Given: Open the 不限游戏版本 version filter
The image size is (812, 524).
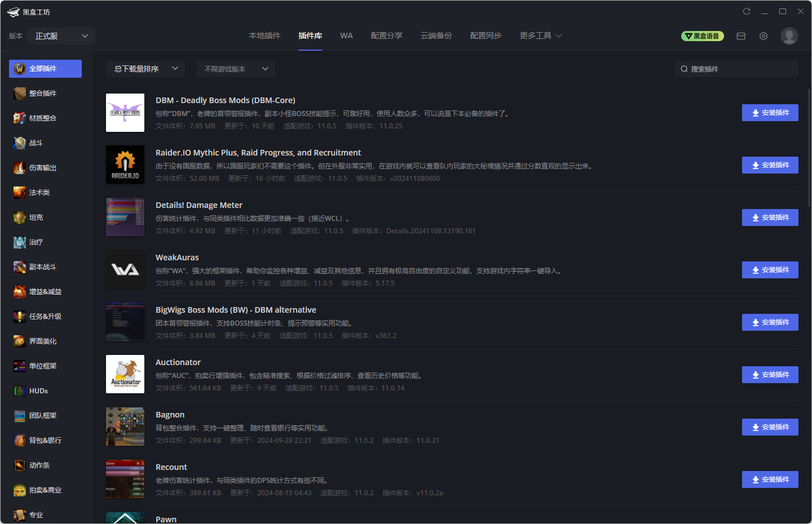Looking at the screenshot, I should (236, 69).
